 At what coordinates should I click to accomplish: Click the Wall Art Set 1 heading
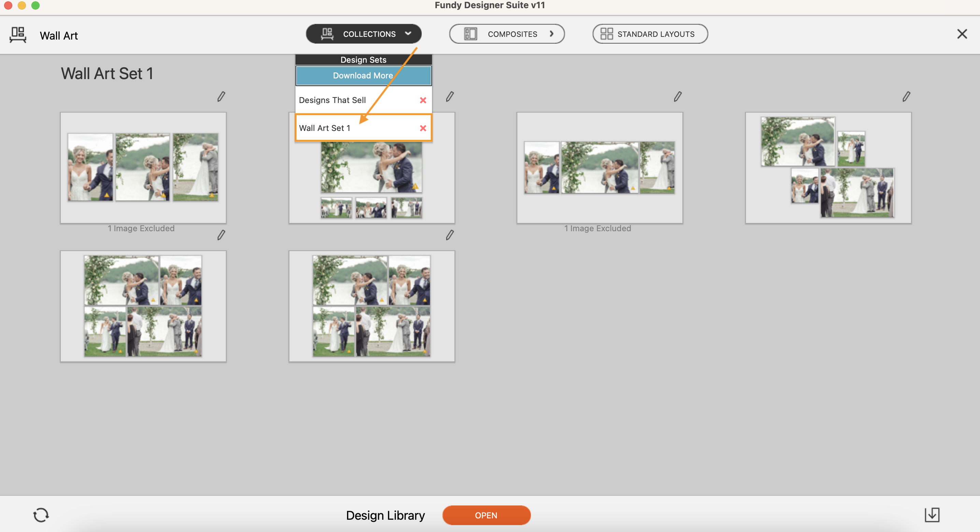[107, 73]
